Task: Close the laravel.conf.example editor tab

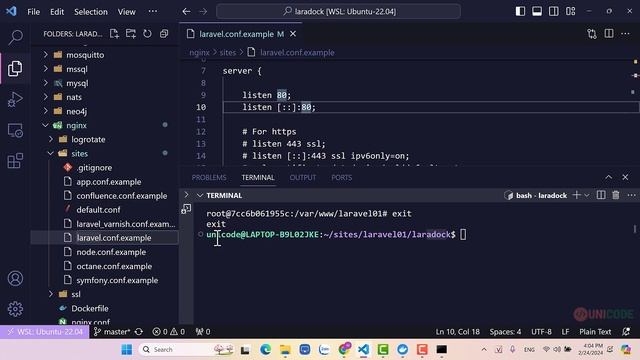Action: pos(293,34)
